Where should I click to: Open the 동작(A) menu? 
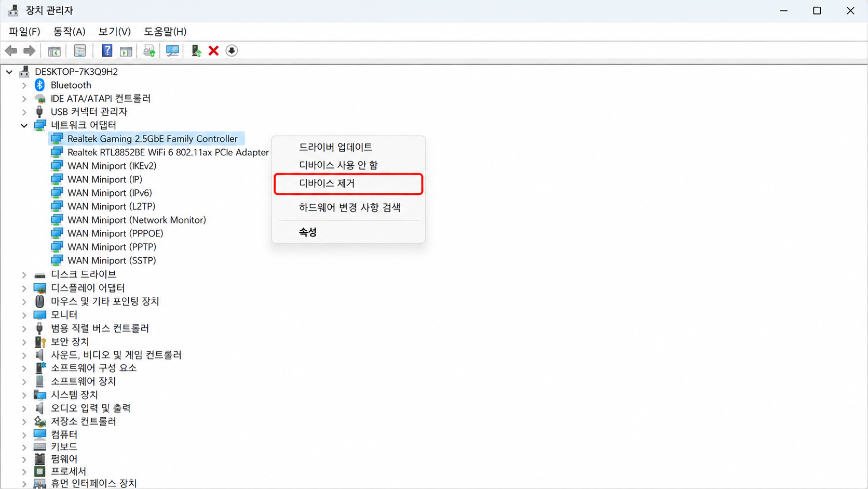pyautogui.click(x=69, y=32)
